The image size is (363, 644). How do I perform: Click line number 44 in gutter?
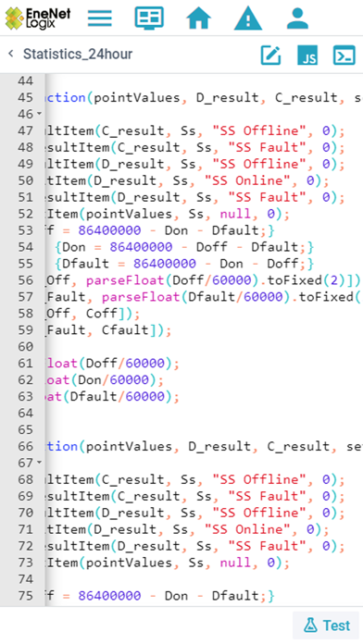pyautogui.click(x=26, y=80)
